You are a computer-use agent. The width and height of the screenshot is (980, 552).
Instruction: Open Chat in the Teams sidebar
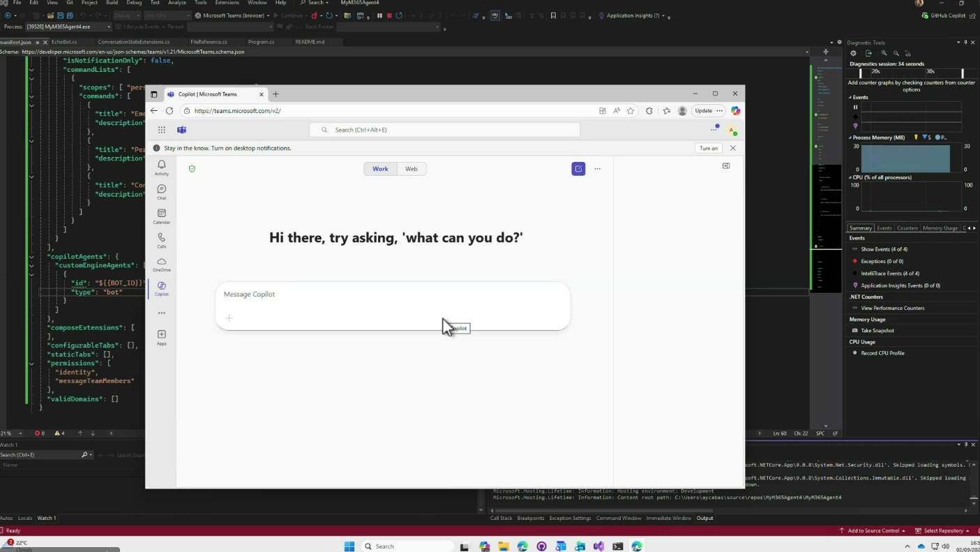[x=161, y=192]
